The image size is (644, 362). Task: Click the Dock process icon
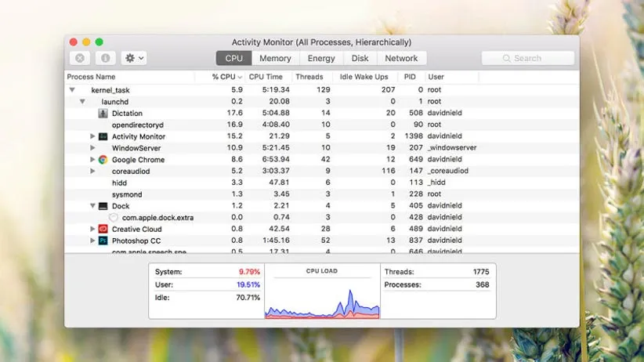(x=103, y=206)
